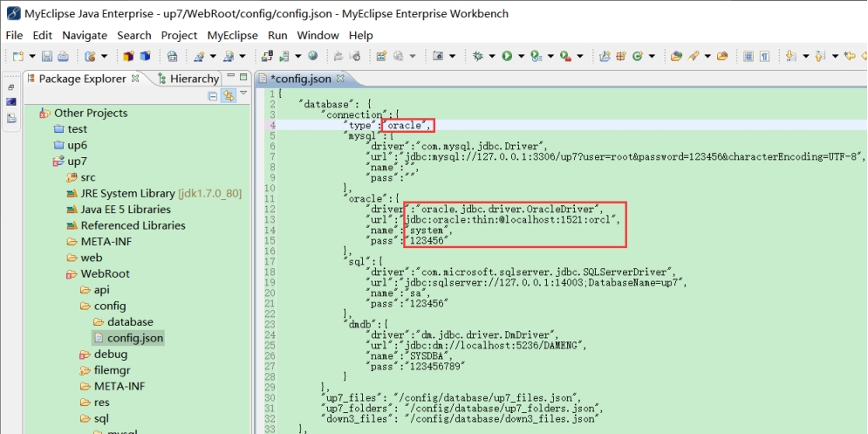
Task: Open the Edit menu
Action: click(42, 35)
